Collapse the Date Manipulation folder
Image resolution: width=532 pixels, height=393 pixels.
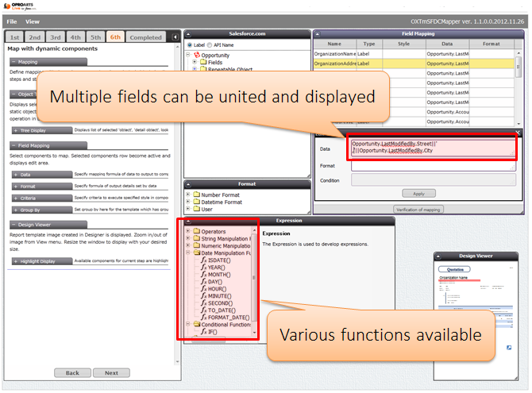tap(188, 252)
